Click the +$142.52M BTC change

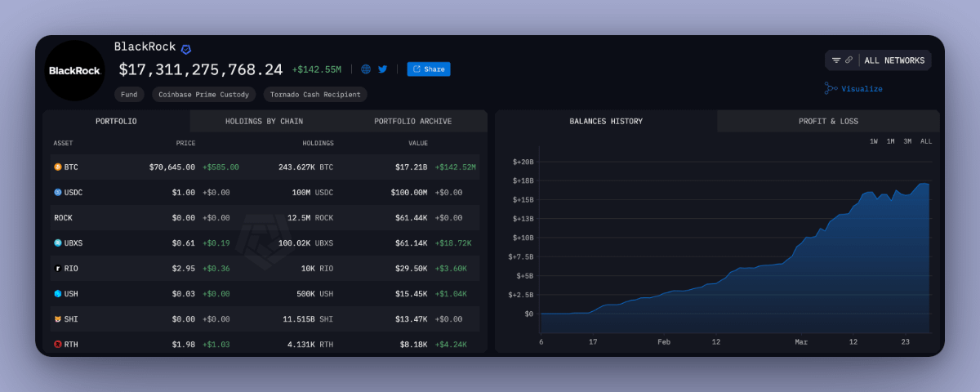pyautogui.click(x=456, y=167)
